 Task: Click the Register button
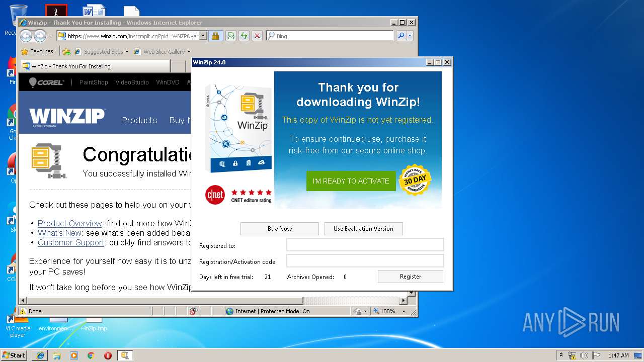(411, 277)
